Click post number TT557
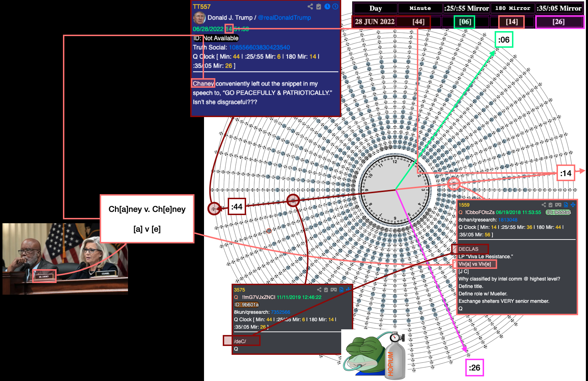The height and width of the screenshot is (381, 588). click(x=202, y=7)
